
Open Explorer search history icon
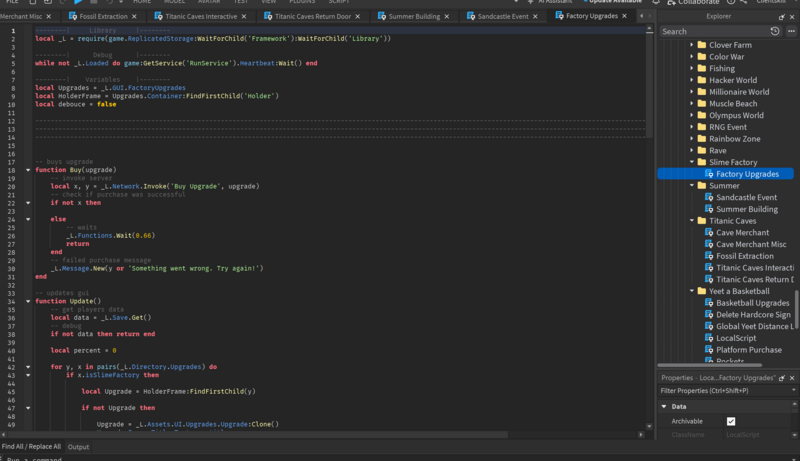[775, 31]
